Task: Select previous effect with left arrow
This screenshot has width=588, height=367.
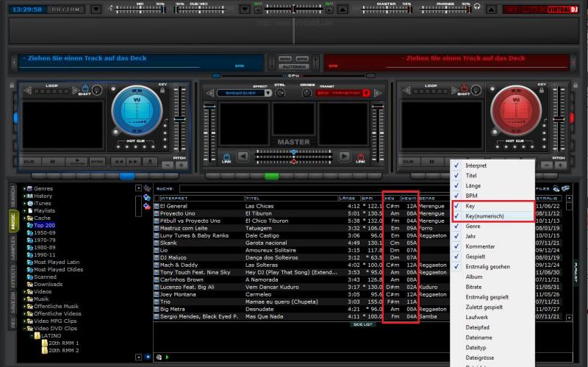Action: pos(210,93)
